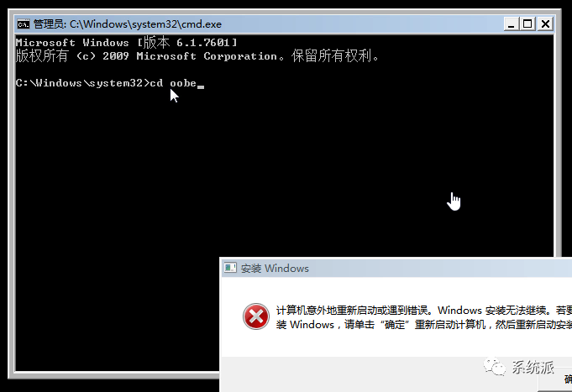Click the cmd.exe icon in title bar
The height and width of the screenshot is (392, 572).
(x=23, y=24)
